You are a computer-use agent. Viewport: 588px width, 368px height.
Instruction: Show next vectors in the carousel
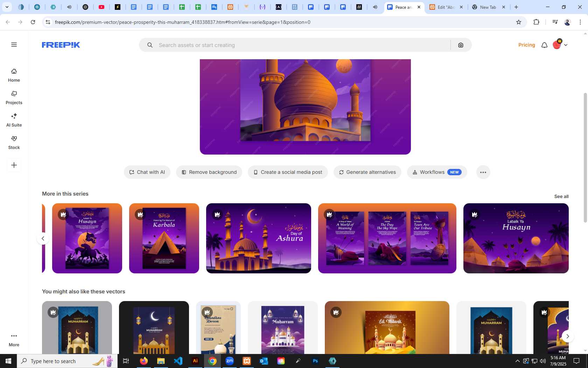(567, 336)
